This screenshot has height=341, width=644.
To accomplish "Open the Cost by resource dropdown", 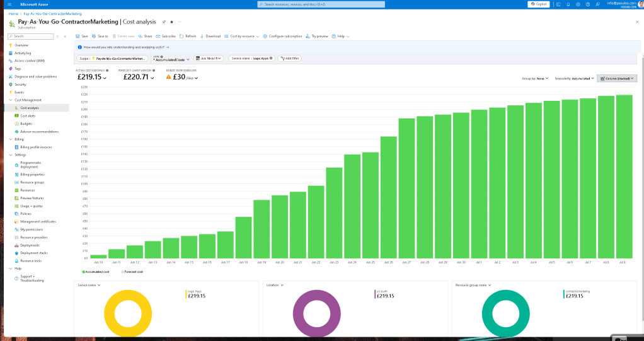I will [x=242, y=36].
